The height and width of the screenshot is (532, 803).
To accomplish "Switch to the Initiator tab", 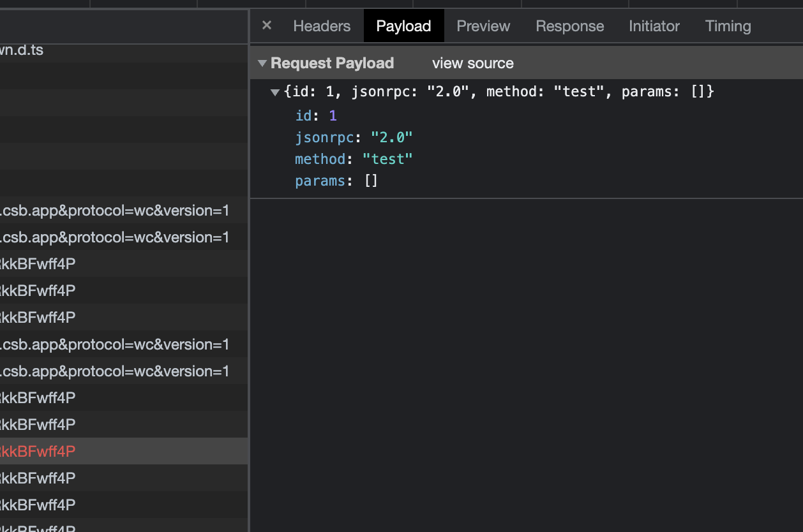I will tap(654, 26).
